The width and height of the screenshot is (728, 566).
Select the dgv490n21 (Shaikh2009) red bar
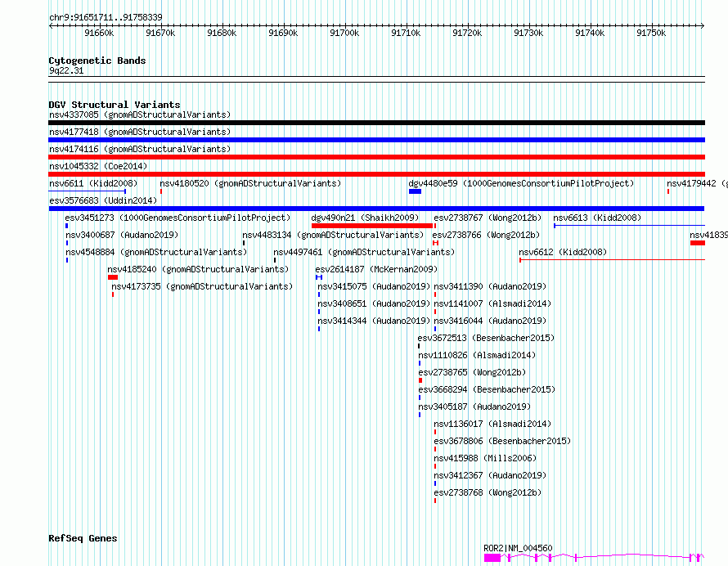(x=372, y=226)
